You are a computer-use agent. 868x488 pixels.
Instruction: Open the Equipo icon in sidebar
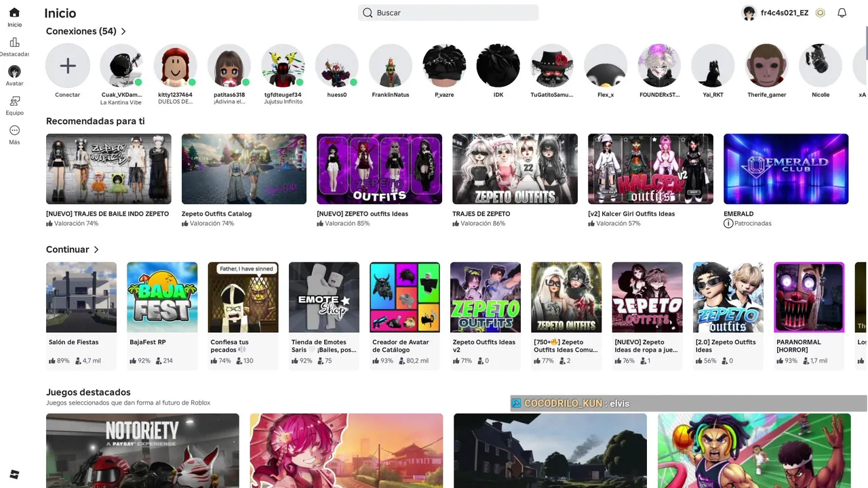[14, 101]
